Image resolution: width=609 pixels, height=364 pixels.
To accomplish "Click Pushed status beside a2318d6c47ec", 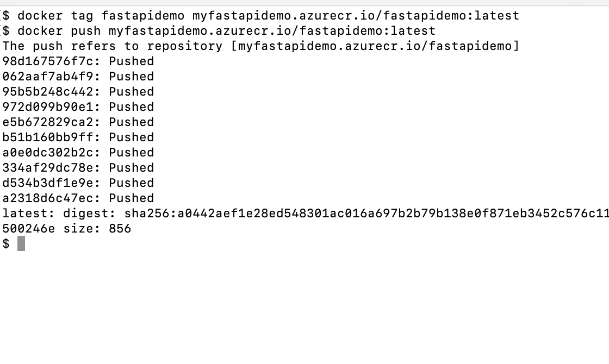I will (x=131, y=198).
